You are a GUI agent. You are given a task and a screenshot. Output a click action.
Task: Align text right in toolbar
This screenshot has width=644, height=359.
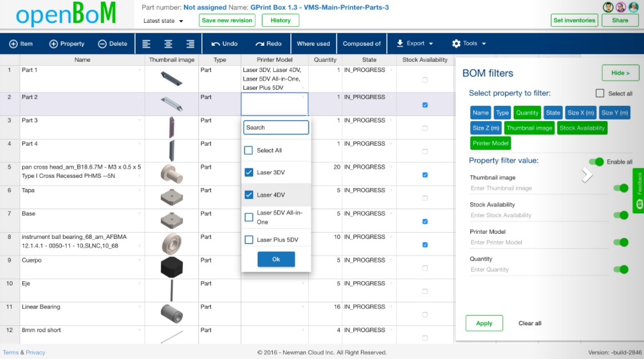[x=190, y=43]
